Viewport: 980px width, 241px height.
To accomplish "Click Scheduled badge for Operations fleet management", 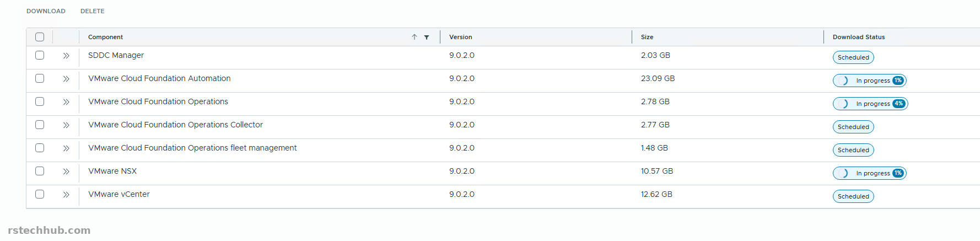I will click(x=853, y=150).
